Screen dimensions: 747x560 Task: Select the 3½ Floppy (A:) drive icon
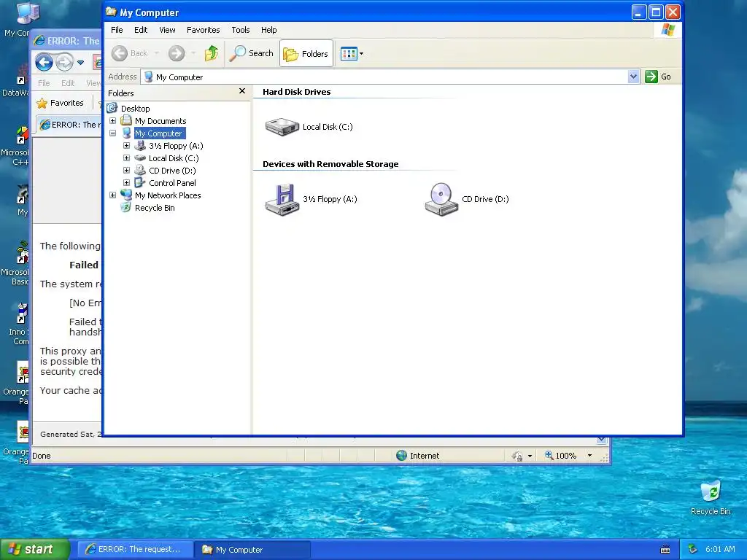point(282,200)
